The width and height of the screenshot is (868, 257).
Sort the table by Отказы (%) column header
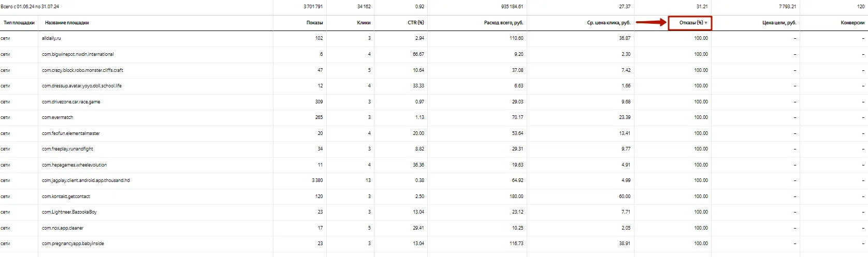tap(691, 23)
